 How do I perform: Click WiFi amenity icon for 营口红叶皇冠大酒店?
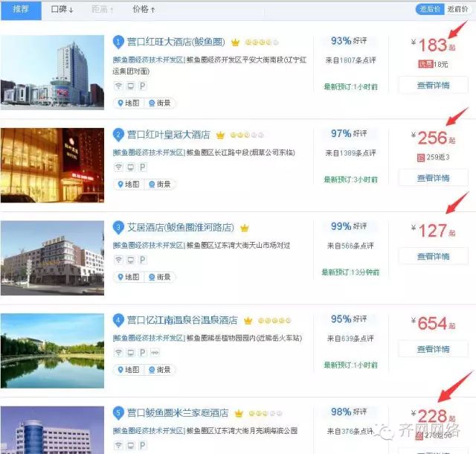tap(118, 167)
